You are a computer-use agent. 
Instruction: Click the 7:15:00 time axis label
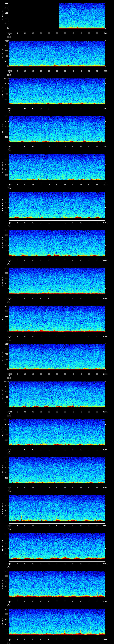click(x=9, y=450)
